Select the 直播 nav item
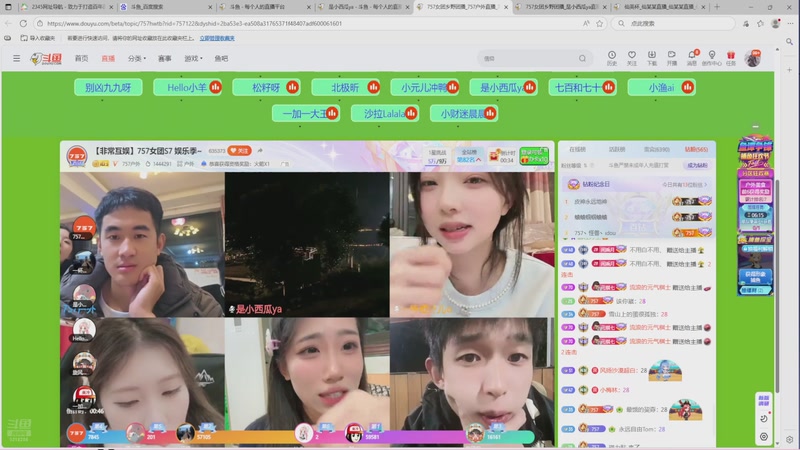 [x=108, y=58]
